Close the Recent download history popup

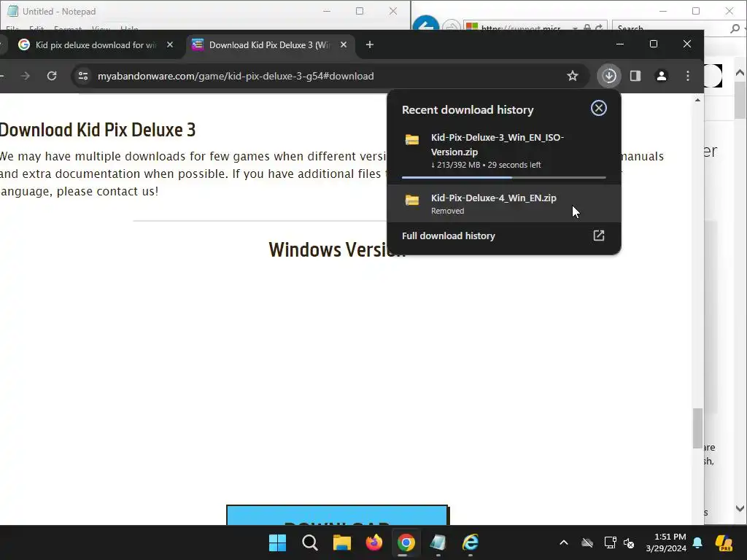598,108
